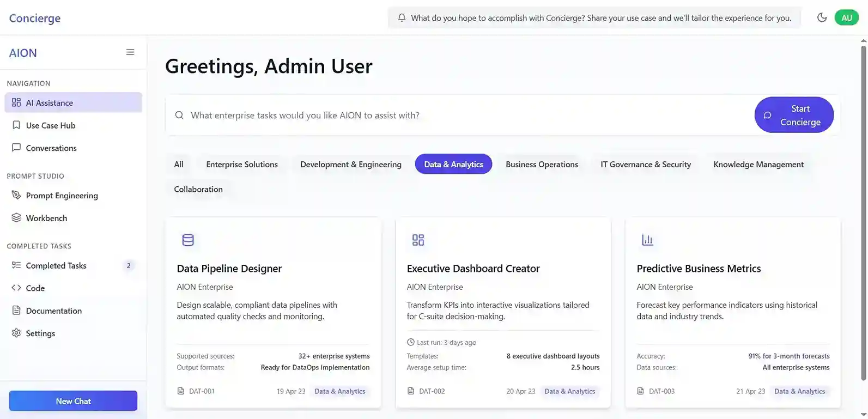Open the Workbench page
Image resolution: width=868 pixels, height=419 pixels.
click(73, 218)
